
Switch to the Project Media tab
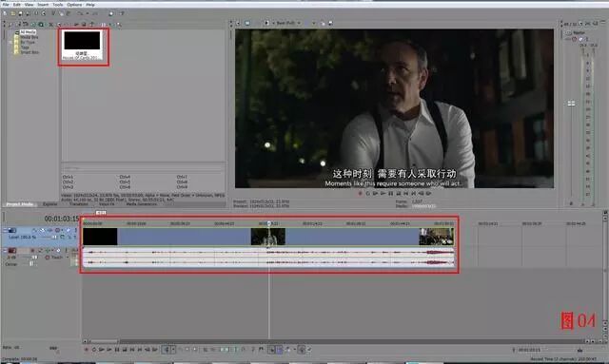[x=19, y=204]
